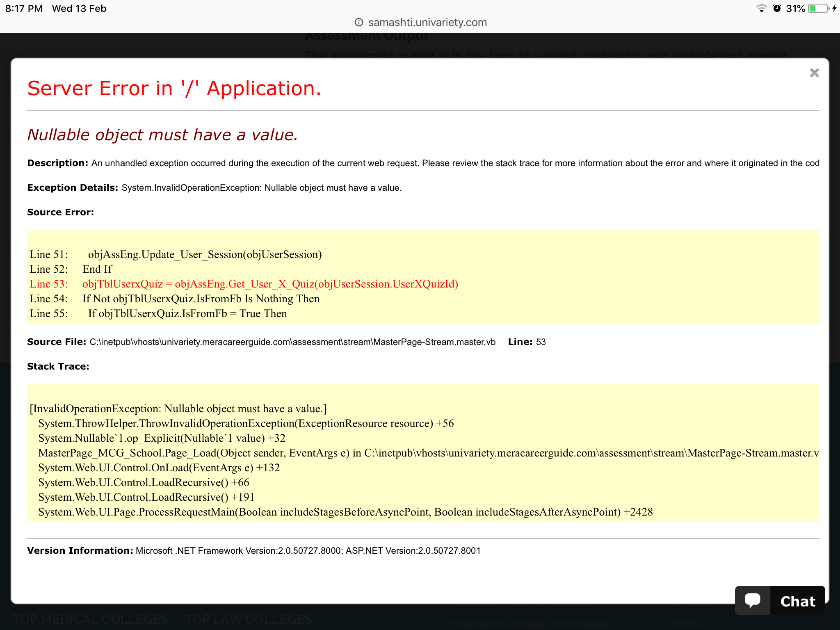Click the ThrowHelper +56 stack trace line
Screen dimensions: 840x630
[246, 423]
